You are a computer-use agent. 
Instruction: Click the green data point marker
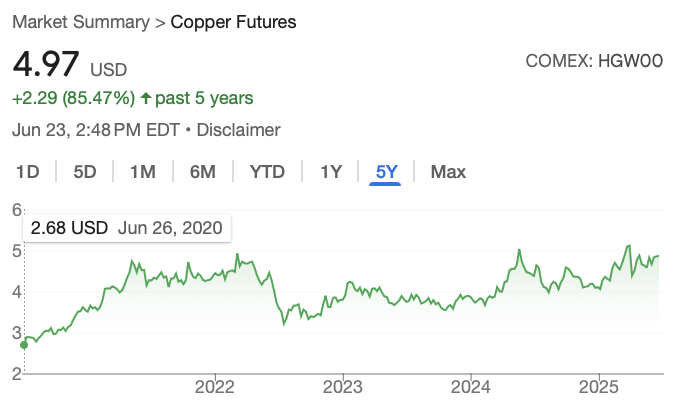coord(24,345)
